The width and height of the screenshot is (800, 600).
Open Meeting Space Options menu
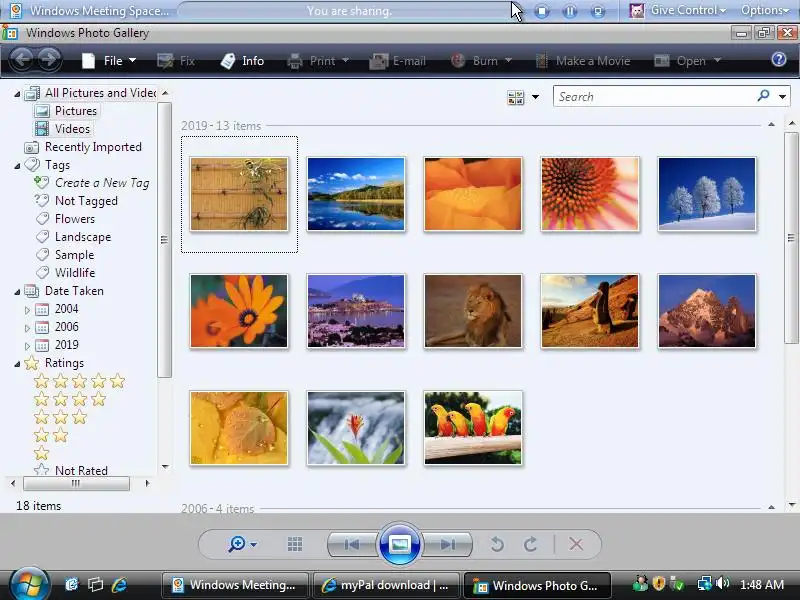click(x=764, y=10)
